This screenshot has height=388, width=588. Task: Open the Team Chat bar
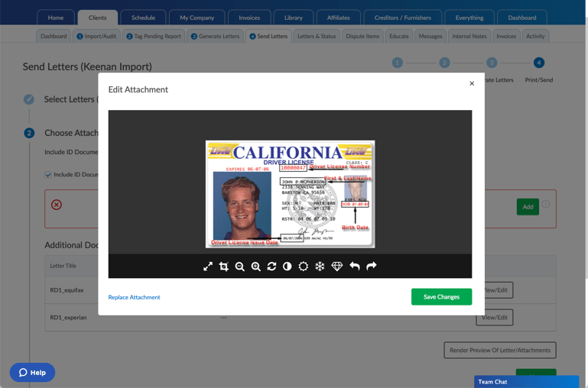pyautogui.click(x=526, y=381)
